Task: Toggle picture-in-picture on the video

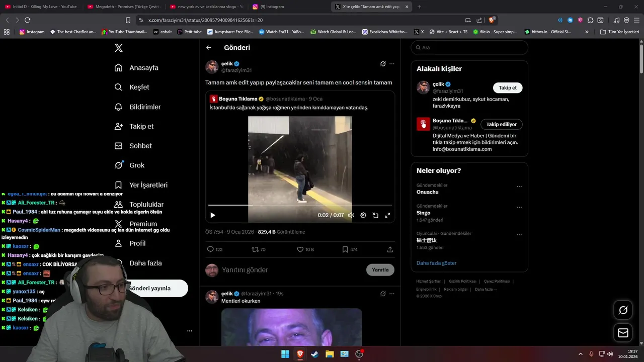Action: pos(375,215)
